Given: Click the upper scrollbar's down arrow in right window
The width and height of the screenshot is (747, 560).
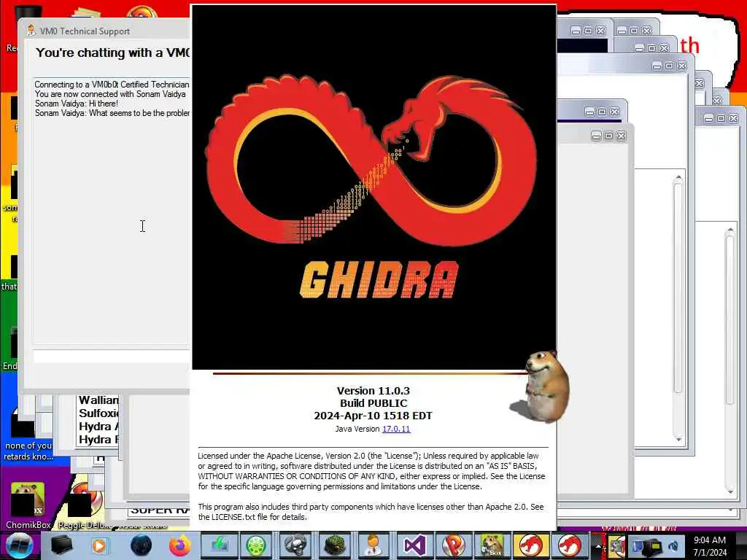Looking at the screenshot, I should point(678,439).
